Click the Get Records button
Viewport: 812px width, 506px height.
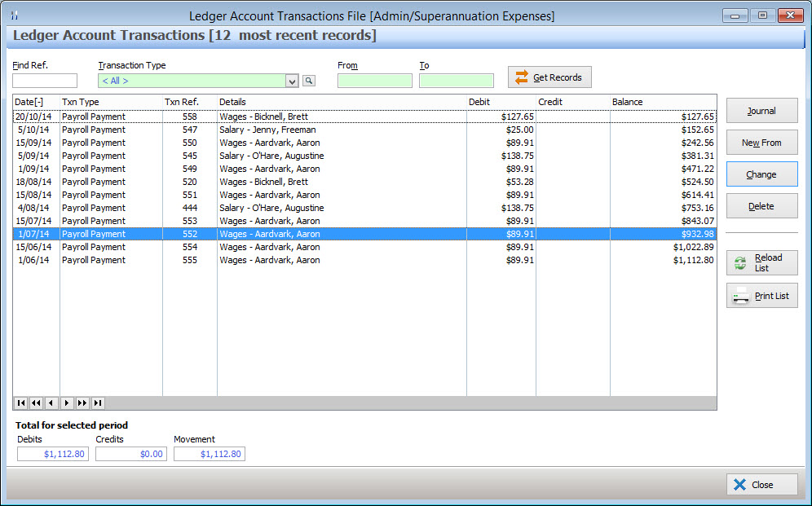coord(549,77)
